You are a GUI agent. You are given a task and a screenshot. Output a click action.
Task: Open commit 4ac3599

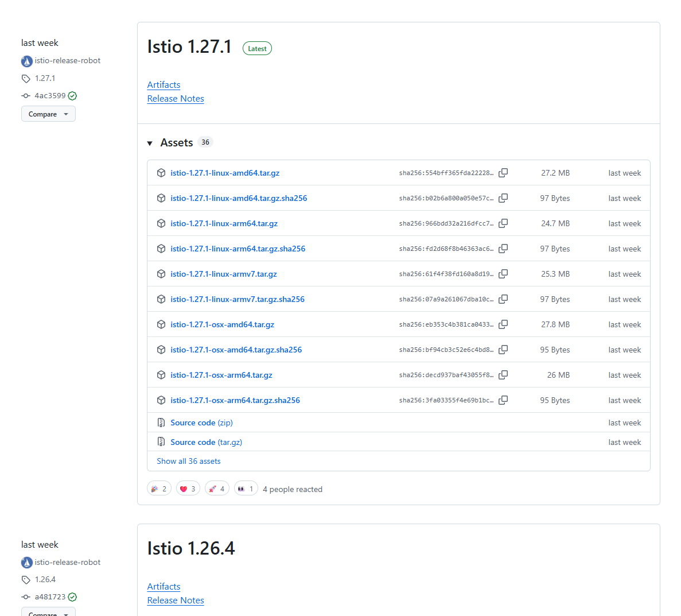pyautogui.click(x=50, y=96)
